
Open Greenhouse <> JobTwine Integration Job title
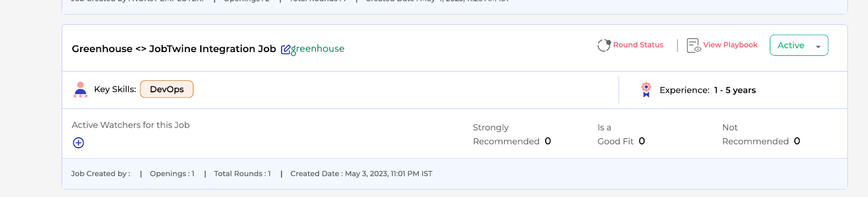174,49
